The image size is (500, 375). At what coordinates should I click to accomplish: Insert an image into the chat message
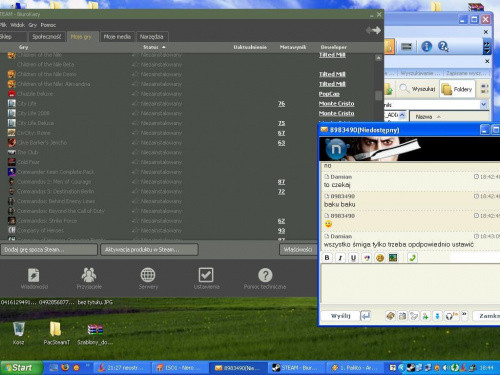tap(393, 258)
